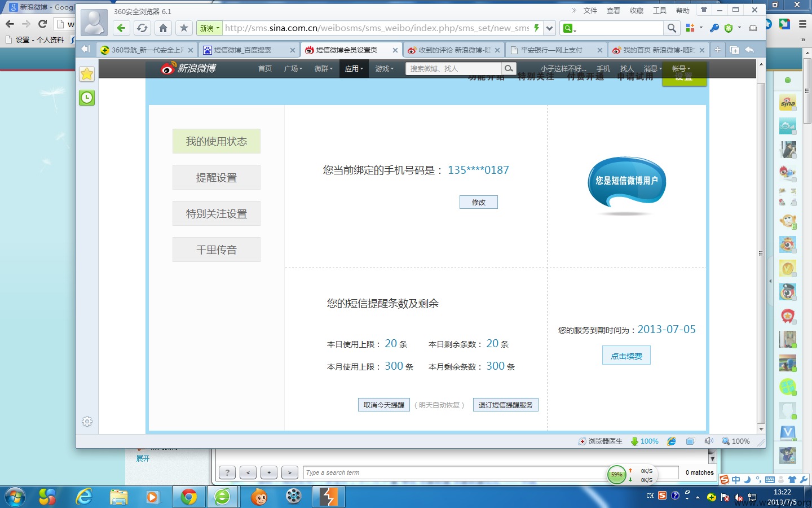Select 我的使用状态 in left menu
812x508 pixels.
click(217, 141)
